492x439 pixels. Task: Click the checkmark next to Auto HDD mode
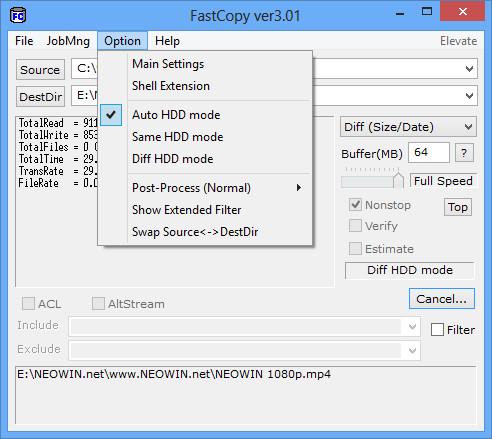[x=111, y=115]
